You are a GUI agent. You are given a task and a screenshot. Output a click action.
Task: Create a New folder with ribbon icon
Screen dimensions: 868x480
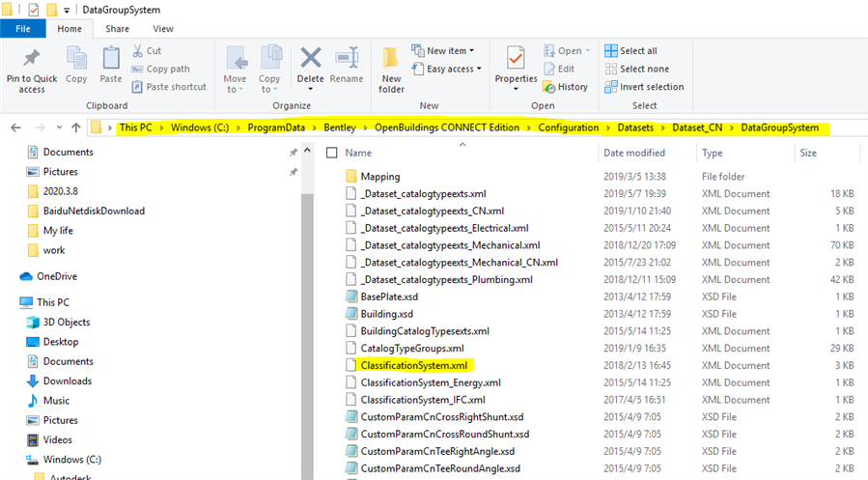[x=391, y=58]
